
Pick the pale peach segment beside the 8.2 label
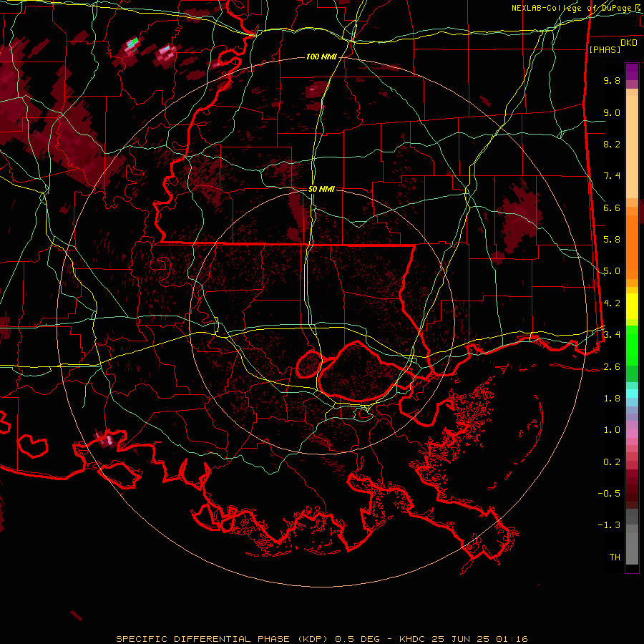pos(632,147)
